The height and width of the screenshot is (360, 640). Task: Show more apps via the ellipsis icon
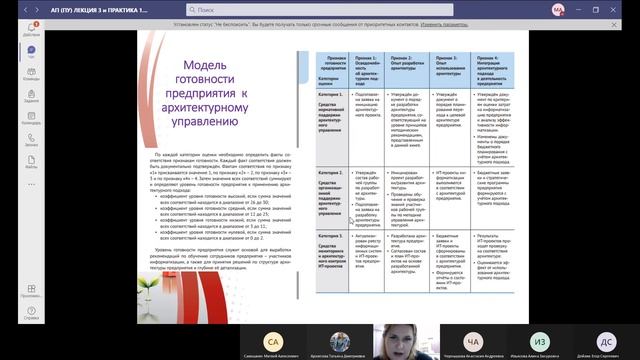click(x=31, y=184)
